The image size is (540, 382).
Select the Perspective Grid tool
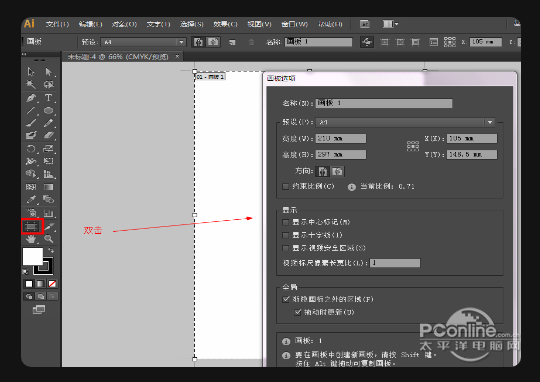(48, 174)
